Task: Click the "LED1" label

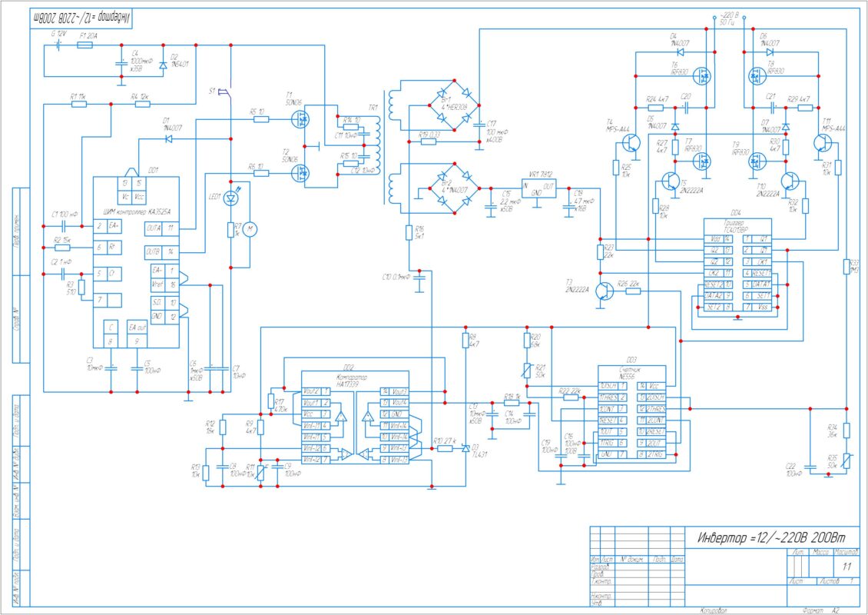Action: coord(215,196)
